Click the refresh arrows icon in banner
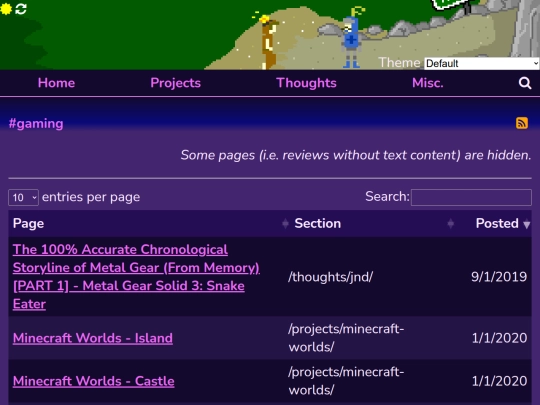The image size is (540, 405). (x=21, y=9)
